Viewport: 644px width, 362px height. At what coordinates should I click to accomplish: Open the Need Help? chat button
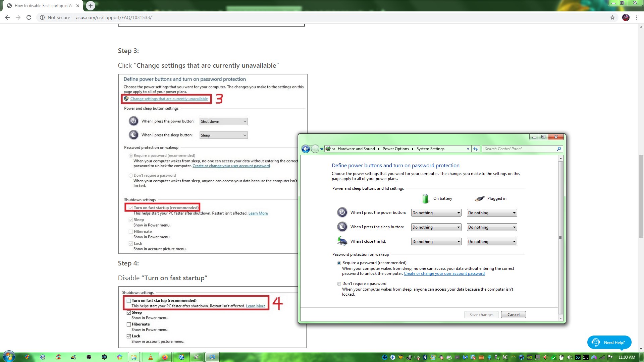pos(609,342)
